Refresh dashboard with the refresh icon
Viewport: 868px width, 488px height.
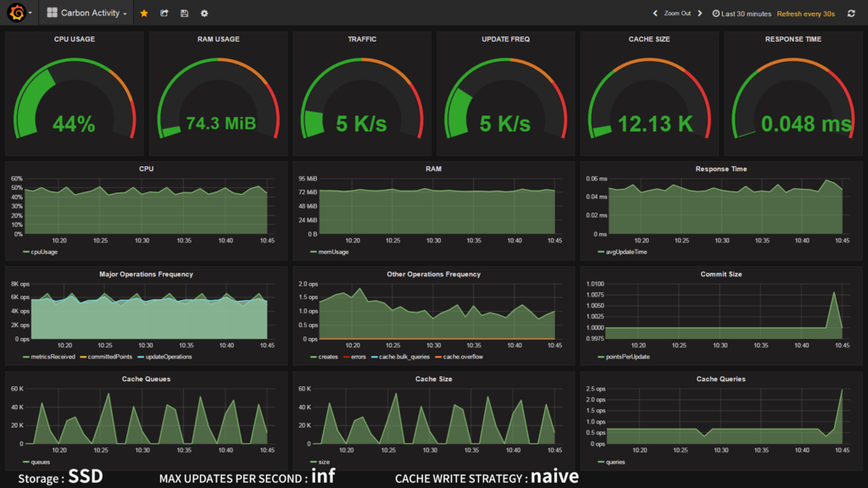point(851,14)
